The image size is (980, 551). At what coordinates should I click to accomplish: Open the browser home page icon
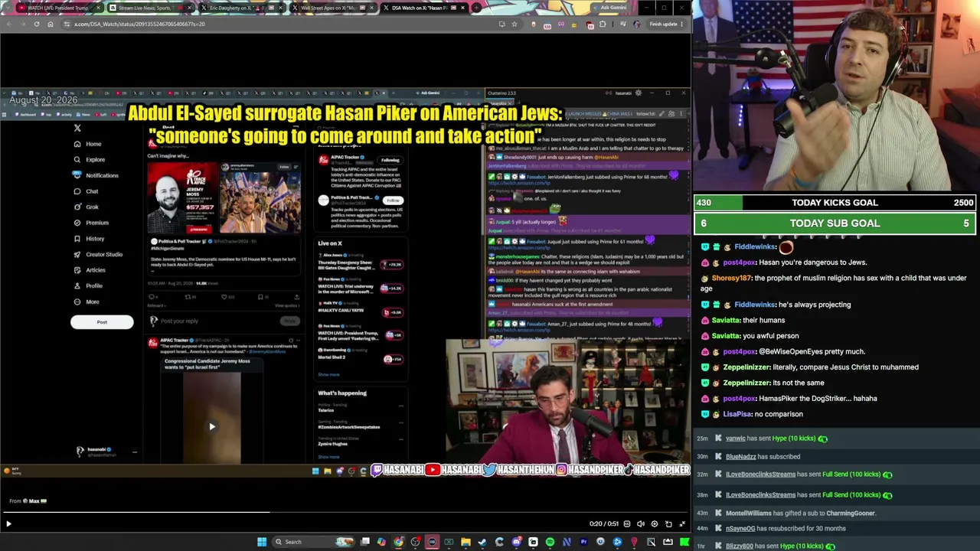point(51,24)
